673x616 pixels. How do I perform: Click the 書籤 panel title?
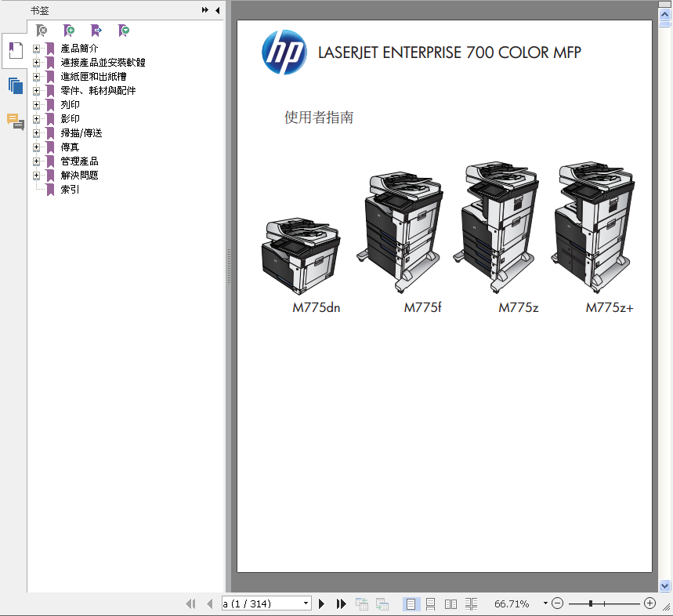tap(39, 11)
